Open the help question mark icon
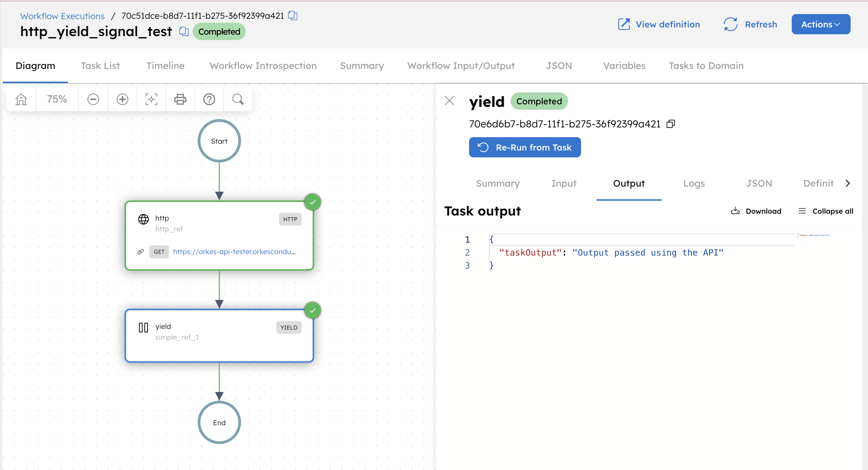 pyautogui.click(x=209, y=99)
